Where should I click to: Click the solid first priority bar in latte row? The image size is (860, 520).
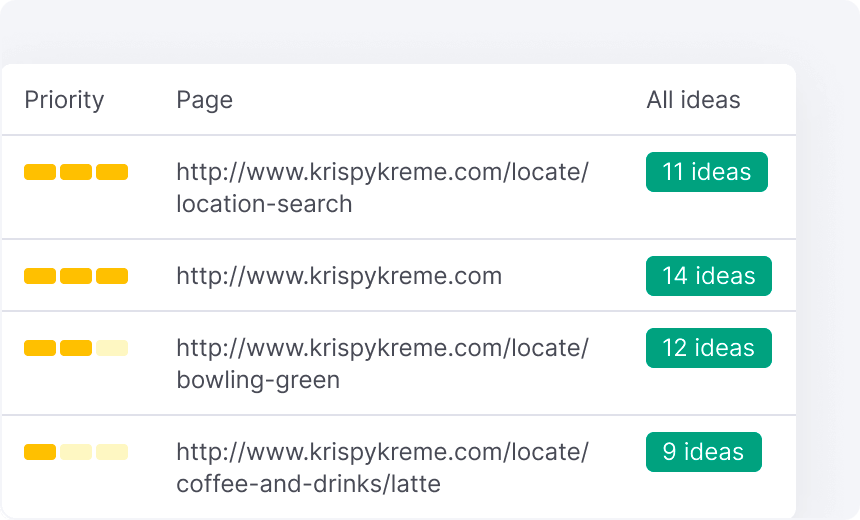coord(40,452)
